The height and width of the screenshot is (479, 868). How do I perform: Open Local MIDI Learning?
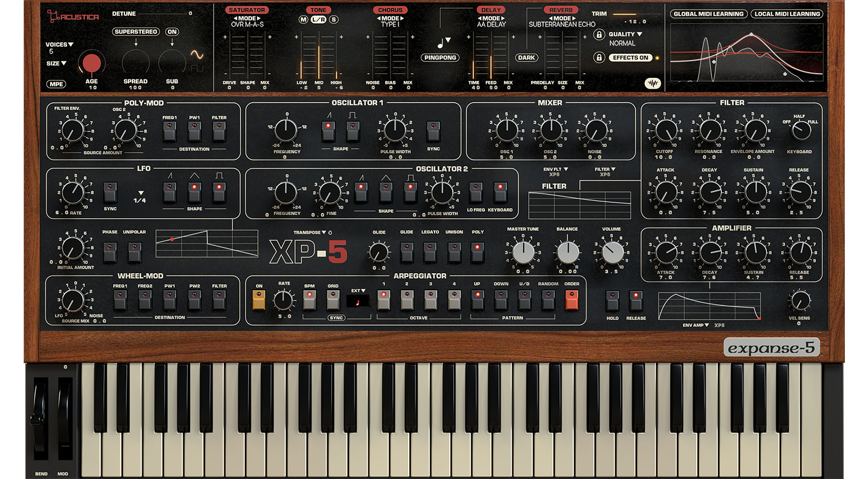[x=787, y=14]
